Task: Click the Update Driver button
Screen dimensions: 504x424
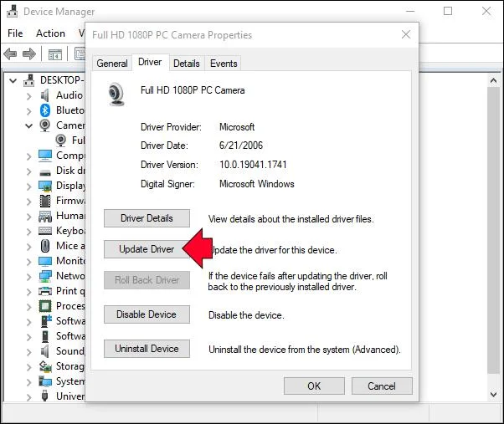Action: [x=147, y=249]
